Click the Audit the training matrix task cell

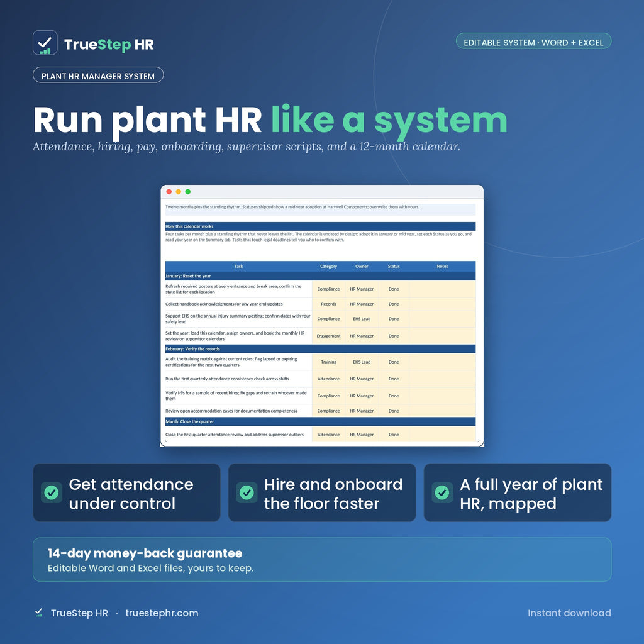tap(238, 362)
